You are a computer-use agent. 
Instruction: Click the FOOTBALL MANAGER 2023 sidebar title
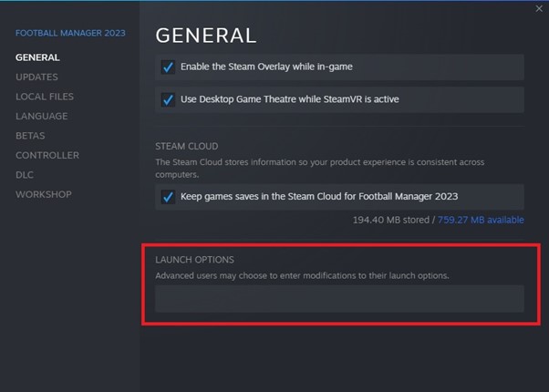click(70, 34)
